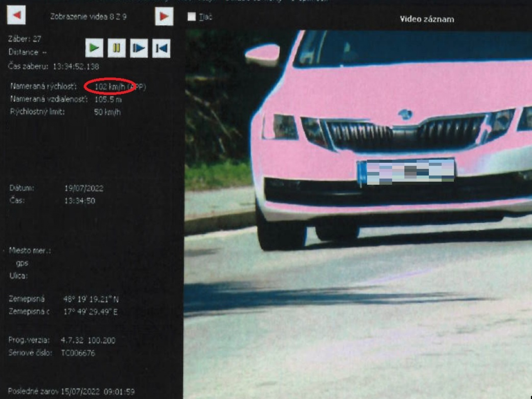Screen dimensions: 532x399
Task: Select the speed limit value '50 km/h'
Action: click(107, 112)
